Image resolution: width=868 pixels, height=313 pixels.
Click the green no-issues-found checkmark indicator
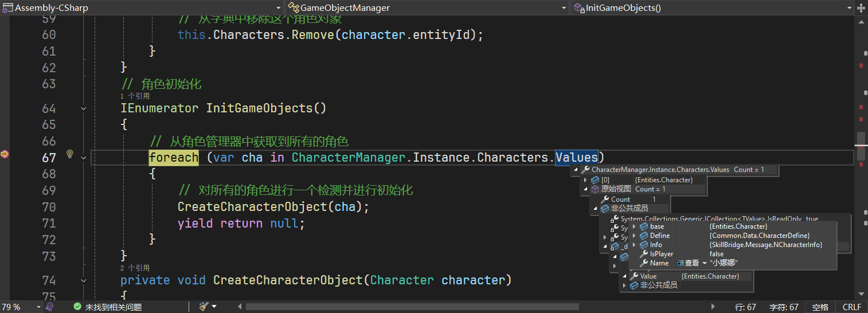tap(77, 307)
